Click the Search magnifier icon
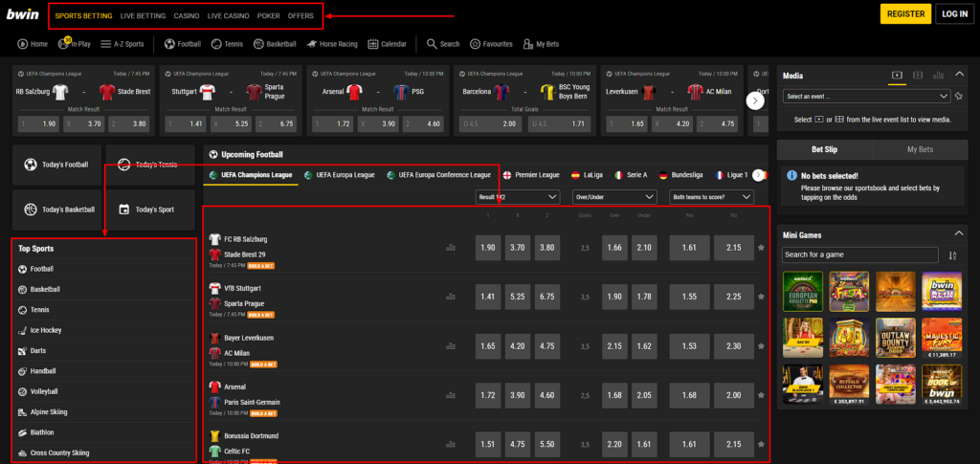Image resolution: width=980 pixels, height=464 pixels. click(x=433, y=44)
